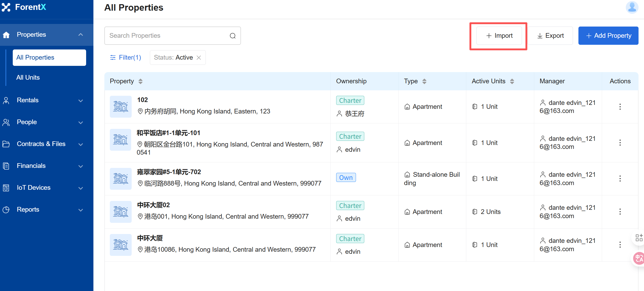Go to All Units page

point(28,78)
